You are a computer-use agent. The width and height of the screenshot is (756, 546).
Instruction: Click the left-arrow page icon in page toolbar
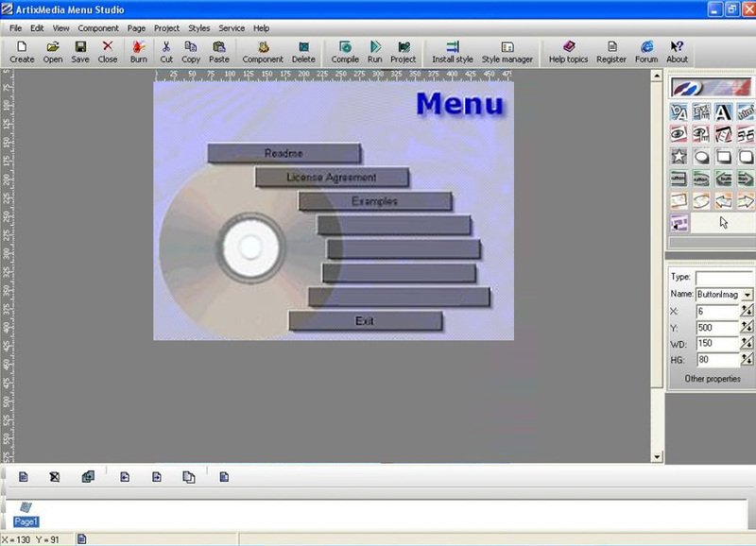125,477
